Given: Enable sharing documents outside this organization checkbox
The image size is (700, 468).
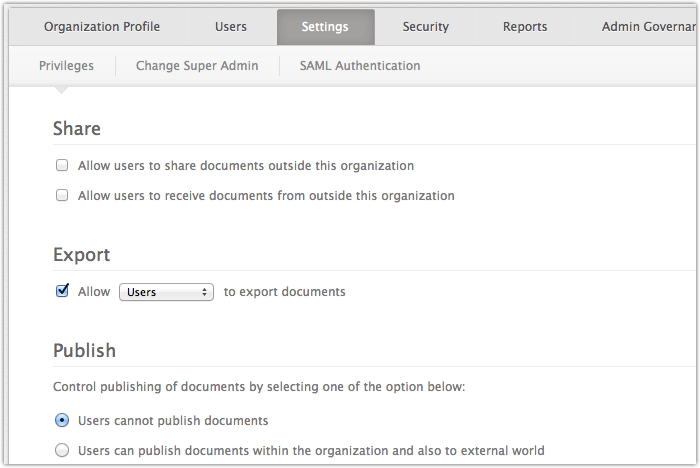Looking at the screenshot, I should pyautogui.click(x=62, y=166).
